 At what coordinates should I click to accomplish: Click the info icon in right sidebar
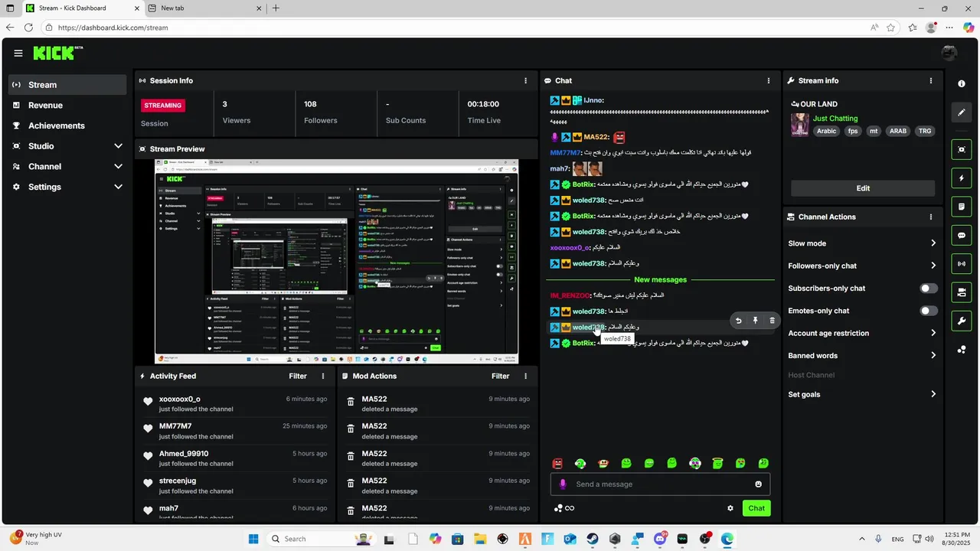click(962, 84)
